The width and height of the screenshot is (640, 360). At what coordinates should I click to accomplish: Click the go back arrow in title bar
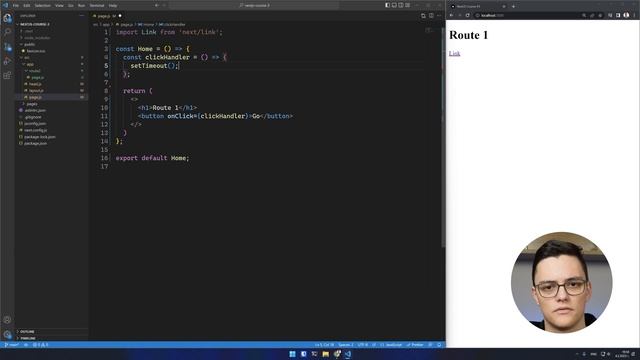point(157,5)
